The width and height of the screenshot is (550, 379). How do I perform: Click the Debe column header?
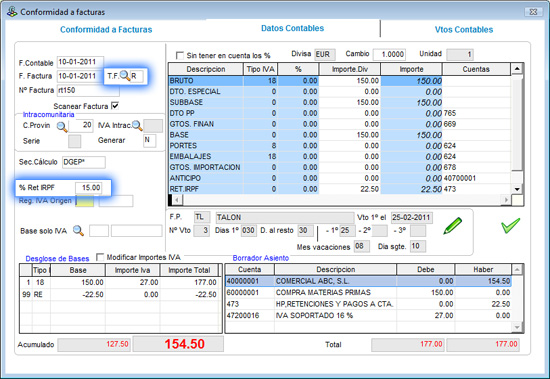pyautogui.click(x=425, y=270)
